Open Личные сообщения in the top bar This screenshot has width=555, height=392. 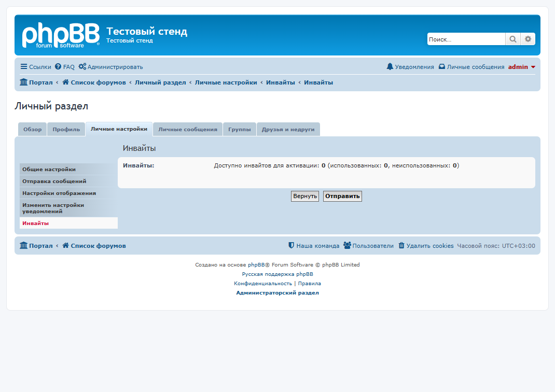tap(471, 67)
